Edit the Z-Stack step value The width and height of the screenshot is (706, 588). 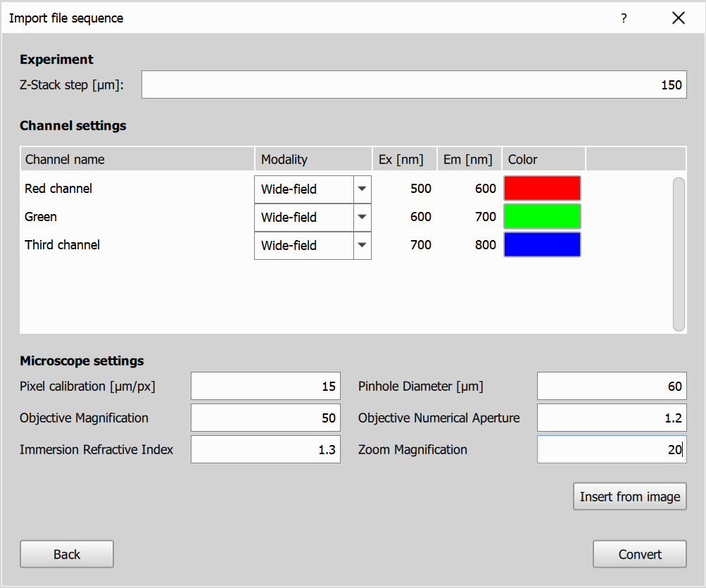(414, 84)
